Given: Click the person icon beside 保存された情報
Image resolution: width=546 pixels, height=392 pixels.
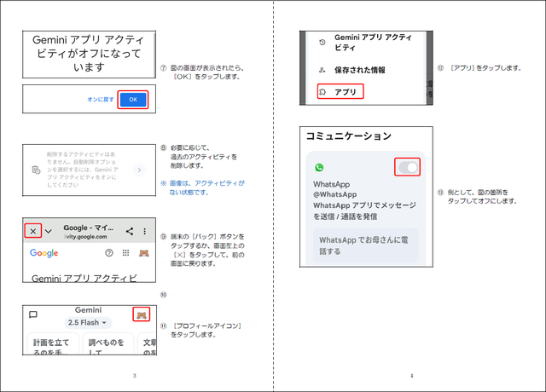Looking at the screenshot, I should 322,70.
